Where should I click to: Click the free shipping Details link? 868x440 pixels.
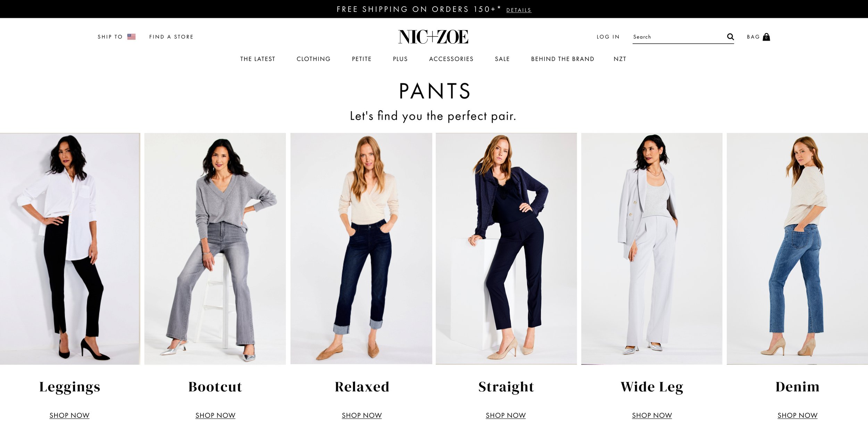click(x=519, y=10)
